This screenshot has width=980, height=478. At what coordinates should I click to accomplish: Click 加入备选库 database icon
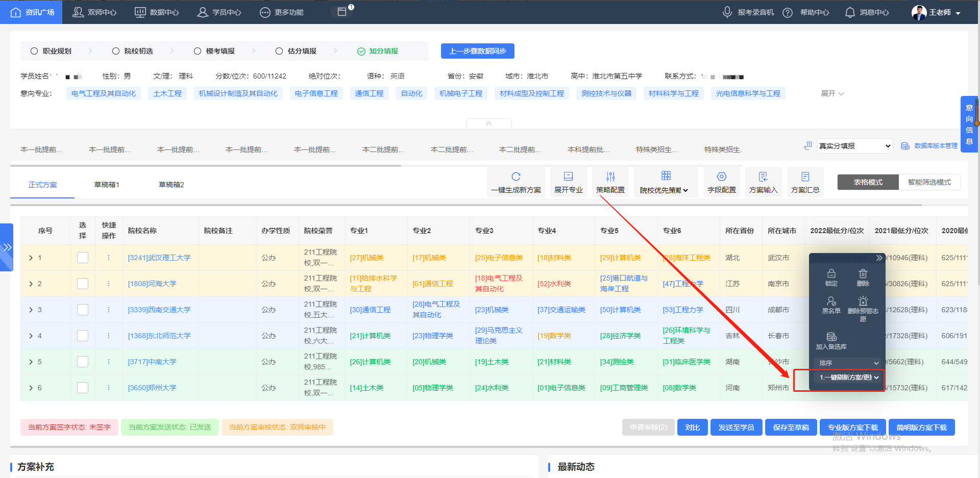(x=831, y=337)
